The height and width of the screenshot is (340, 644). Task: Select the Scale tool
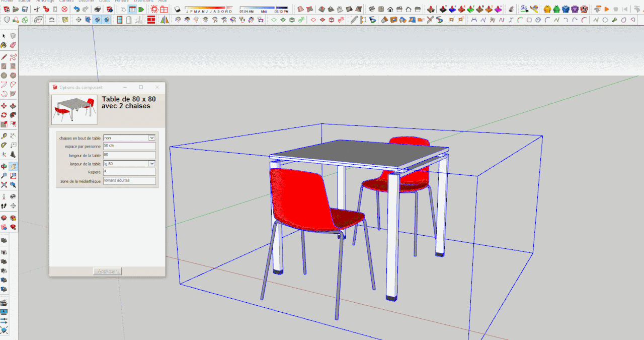[4, 124]
